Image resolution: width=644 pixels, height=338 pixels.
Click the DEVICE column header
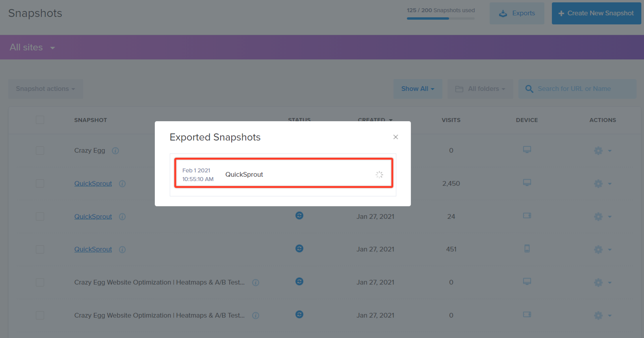(x=527, y=120)
